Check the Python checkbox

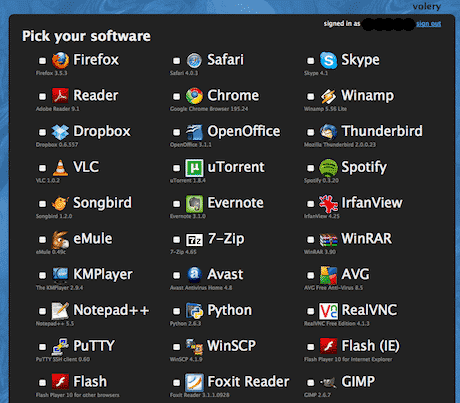point(176,311)
